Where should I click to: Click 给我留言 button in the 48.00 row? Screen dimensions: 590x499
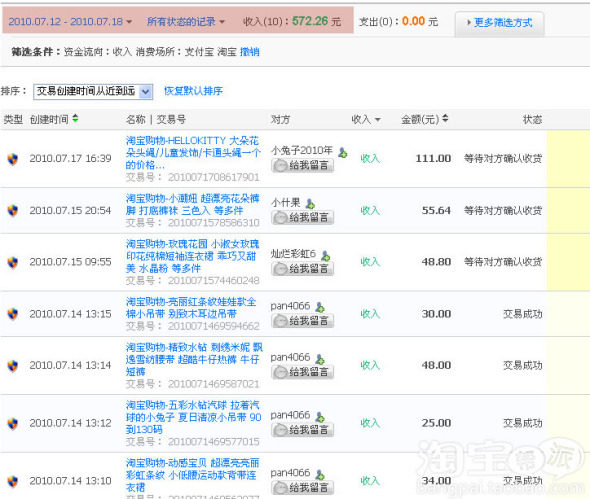303,372
